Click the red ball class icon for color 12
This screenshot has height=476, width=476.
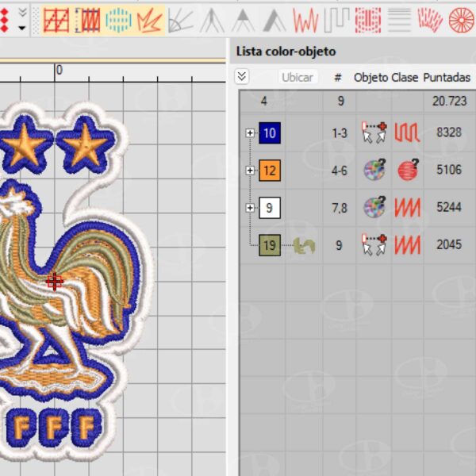pos(409,170)
